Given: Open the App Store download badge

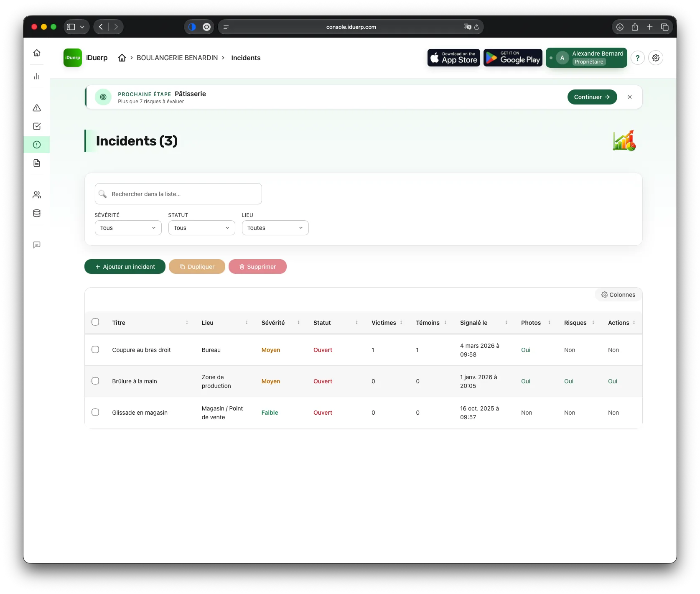Looking at the screenshot, I should [454, 58].
